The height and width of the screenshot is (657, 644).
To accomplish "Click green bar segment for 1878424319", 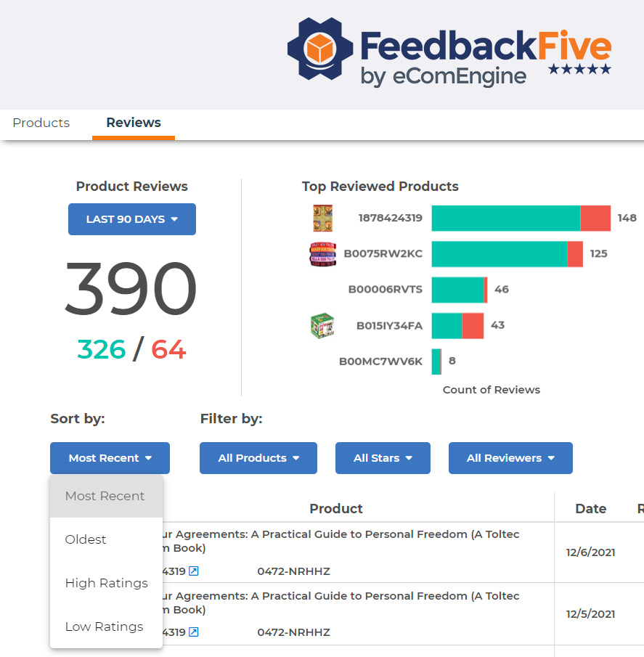I will coord(506,218).
